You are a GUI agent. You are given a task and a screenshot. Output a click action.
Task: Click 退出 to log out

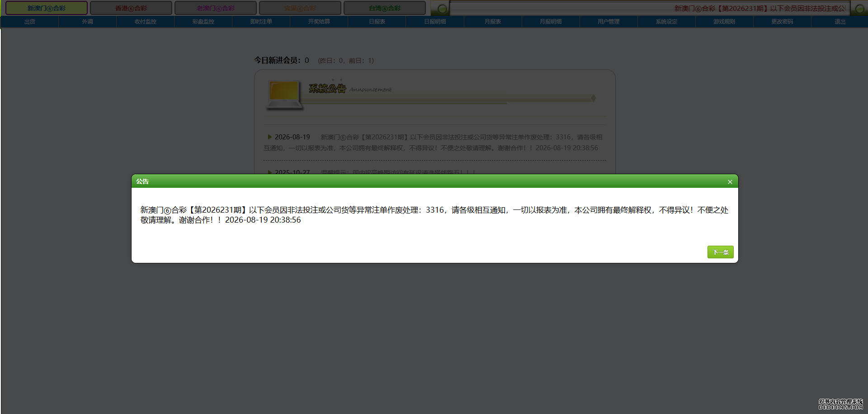(840, 22)
